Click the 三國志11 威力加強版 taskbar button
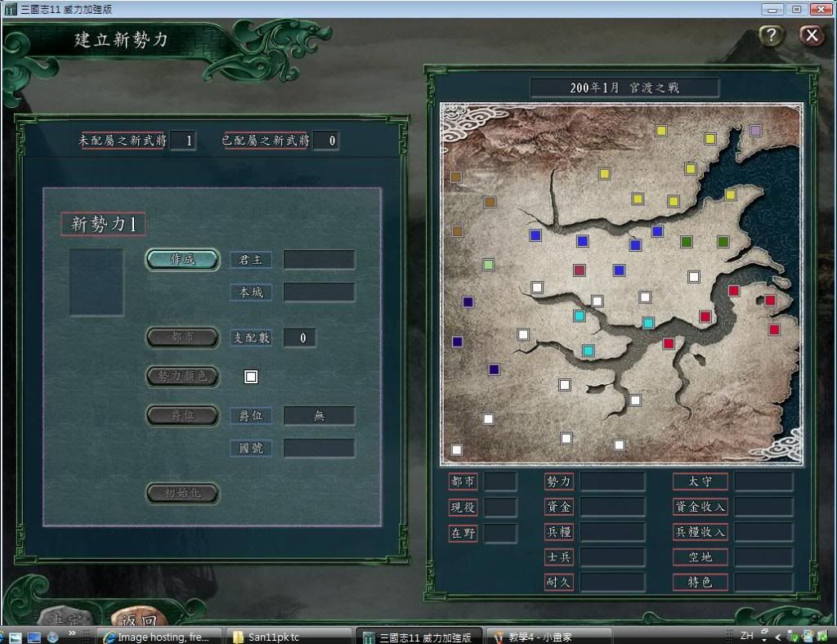The height and width of the screenshot is (644, 837). [x=419, y=637]
